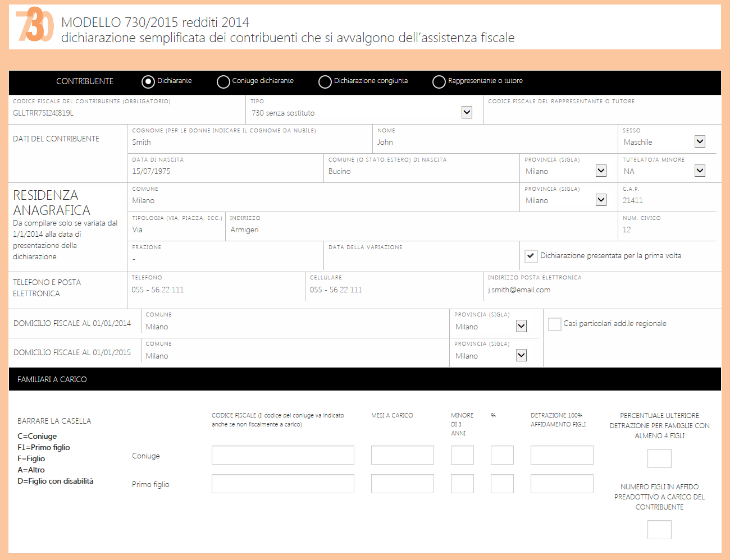Click the Familiari a carico section header
This screenshot has height=560, width=730.
pos(365,379)
